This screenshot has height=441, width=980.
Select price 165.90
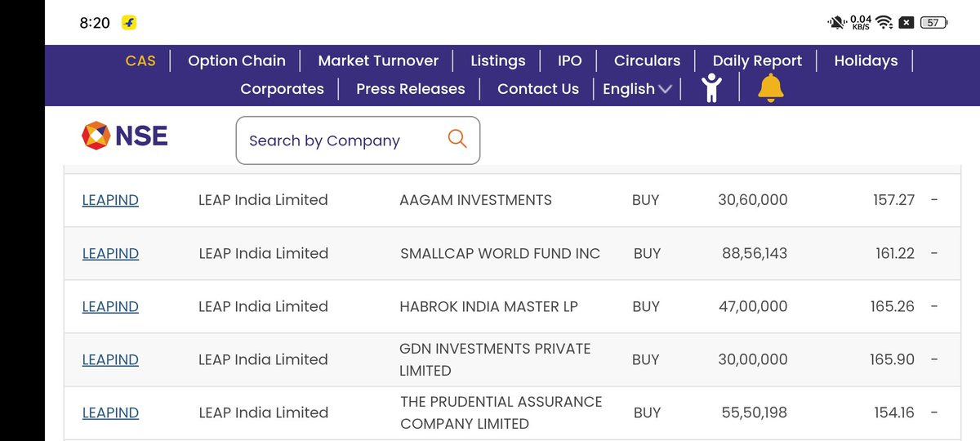coord(893,359)
